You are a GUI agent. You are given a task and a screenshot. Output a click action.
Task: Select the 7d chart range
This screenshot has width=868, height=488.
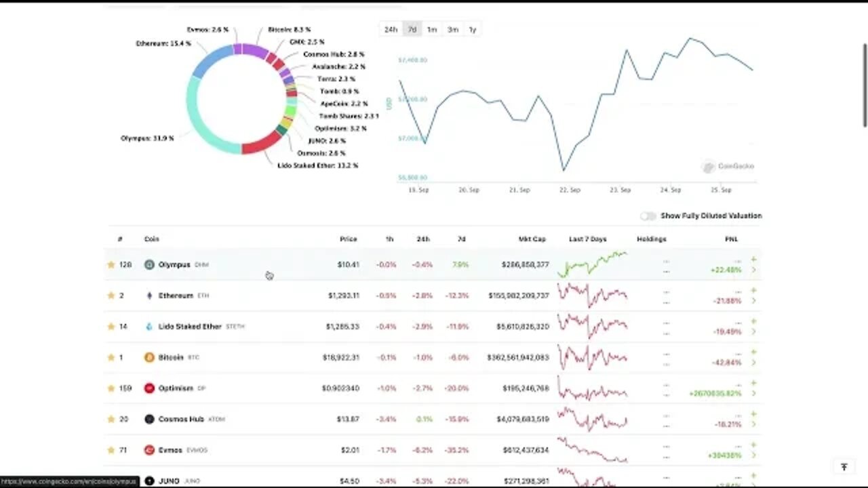[412, 29]
